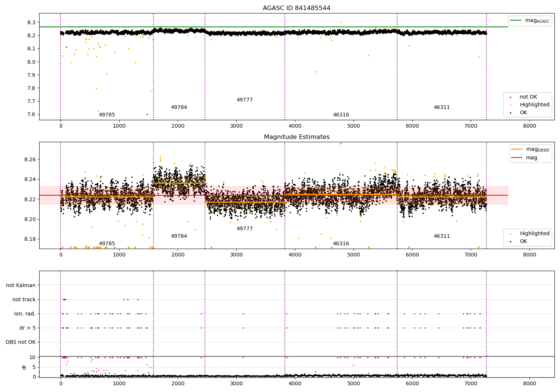
Task: Click the mag OBSID legend label in the middle panel
Action: (x=538, y=149)
